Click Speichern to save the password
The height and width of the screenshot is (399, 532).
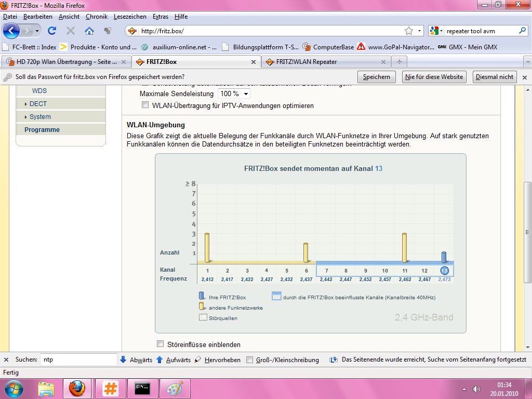click(376, 77)
